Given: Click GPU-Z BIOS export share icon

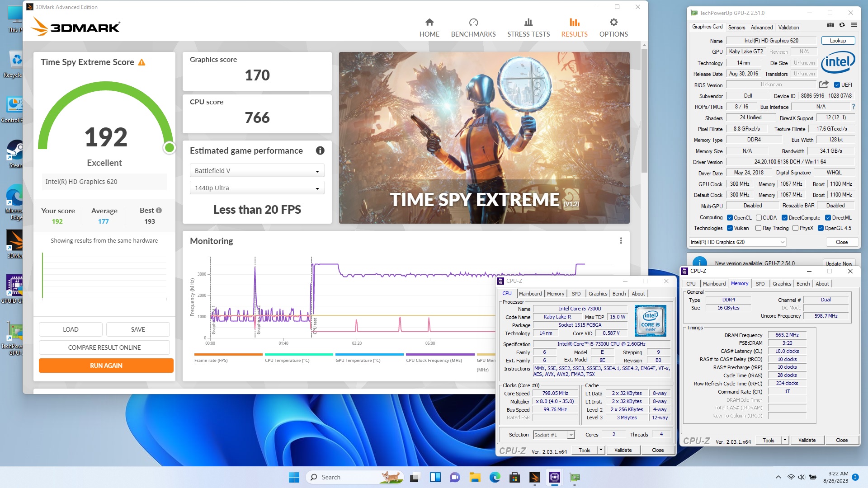Looking at the screenshot, I should 824,84.
